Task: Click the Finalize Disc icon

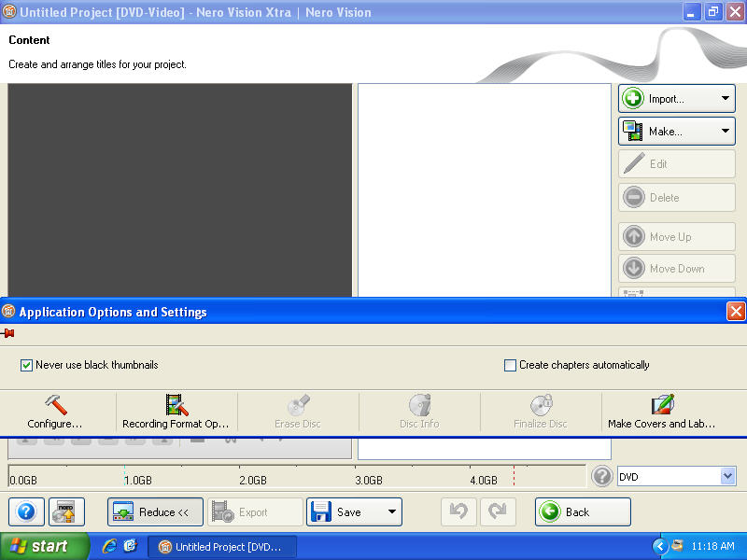Action: (x=541, y=412)
